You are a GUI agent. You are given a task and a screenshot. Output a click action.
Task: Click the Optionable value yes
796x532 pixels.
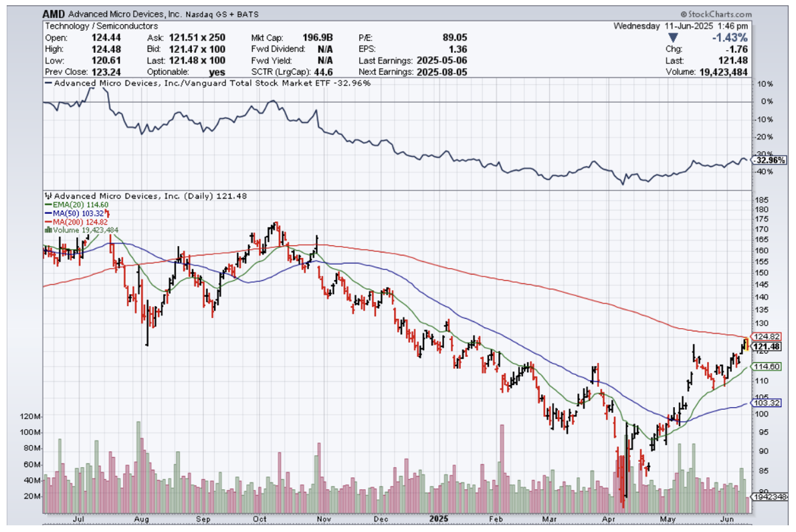coord(217,72)
